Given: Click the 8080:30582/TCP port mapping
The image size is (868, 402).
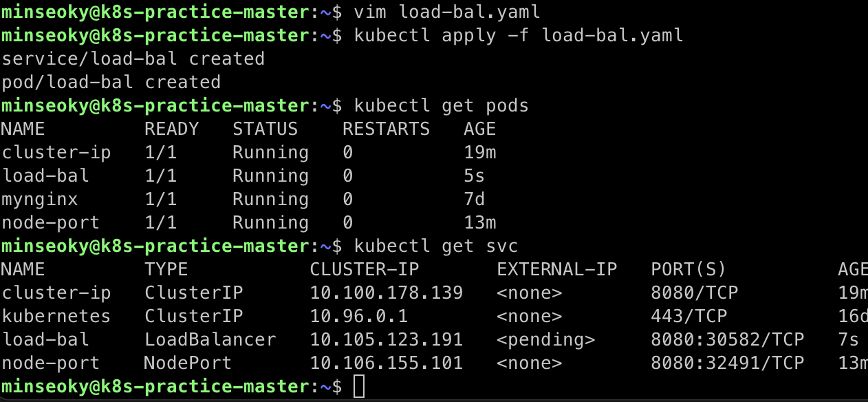Looking at the screenshot, I should 728,339.
